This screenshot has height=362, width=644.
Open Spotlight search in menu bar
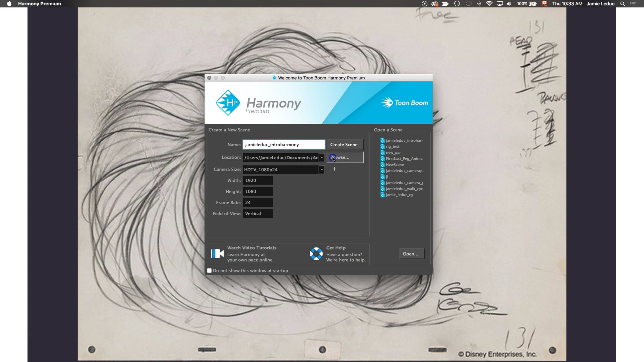(x=623, y=4)
